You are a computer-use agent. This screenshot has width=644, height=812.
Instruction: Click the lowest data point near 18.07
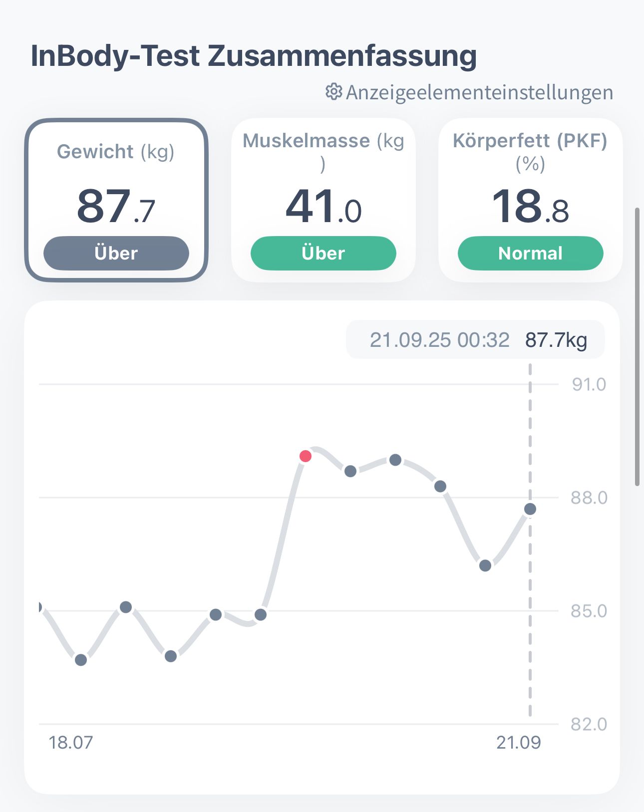[81, 660]
